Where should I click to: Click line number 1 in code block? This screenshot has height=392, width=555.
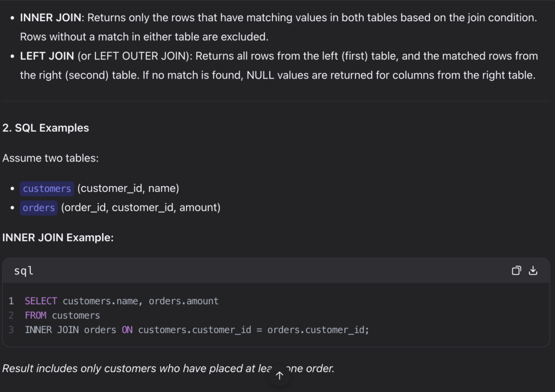pyautogui.click(x=11, y=301)
